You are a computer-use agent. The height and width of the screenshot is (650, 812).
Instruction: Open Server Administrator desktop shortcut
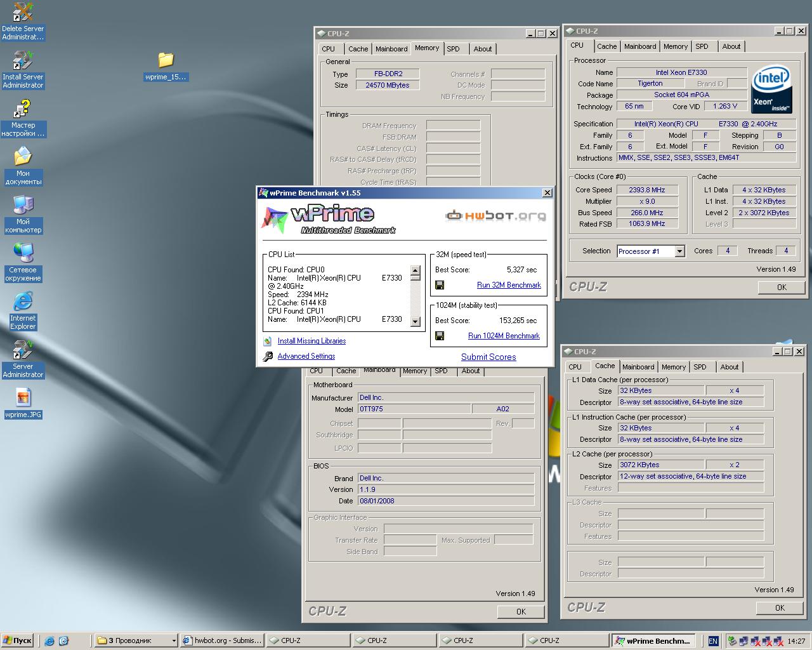click(23, 359)
